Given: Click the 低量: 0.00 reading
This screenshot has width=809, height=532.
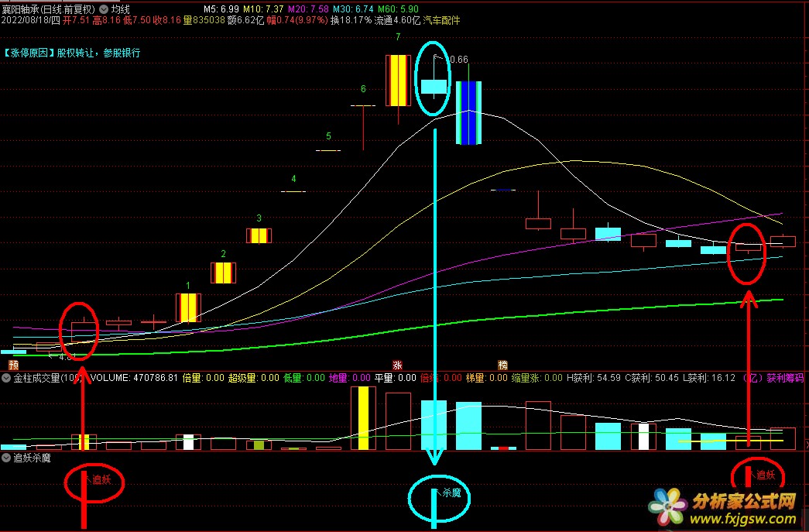Looking at the screenshot, I should pos(304,378).
